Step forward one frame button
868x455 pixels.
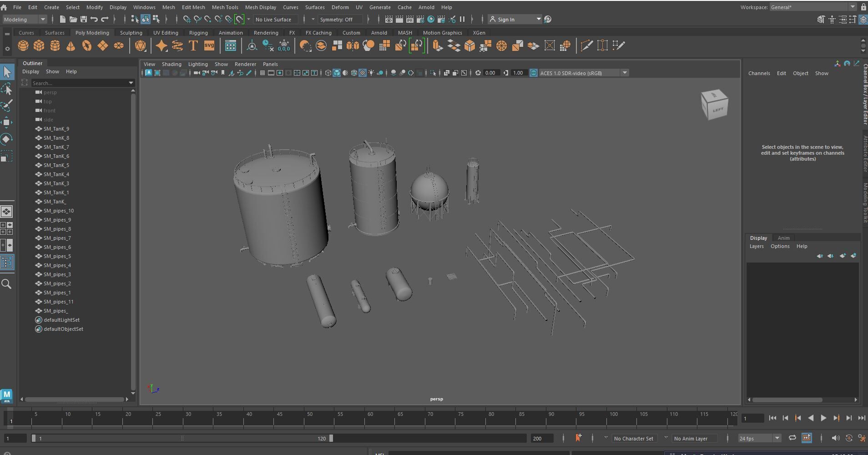click(849, 418)
